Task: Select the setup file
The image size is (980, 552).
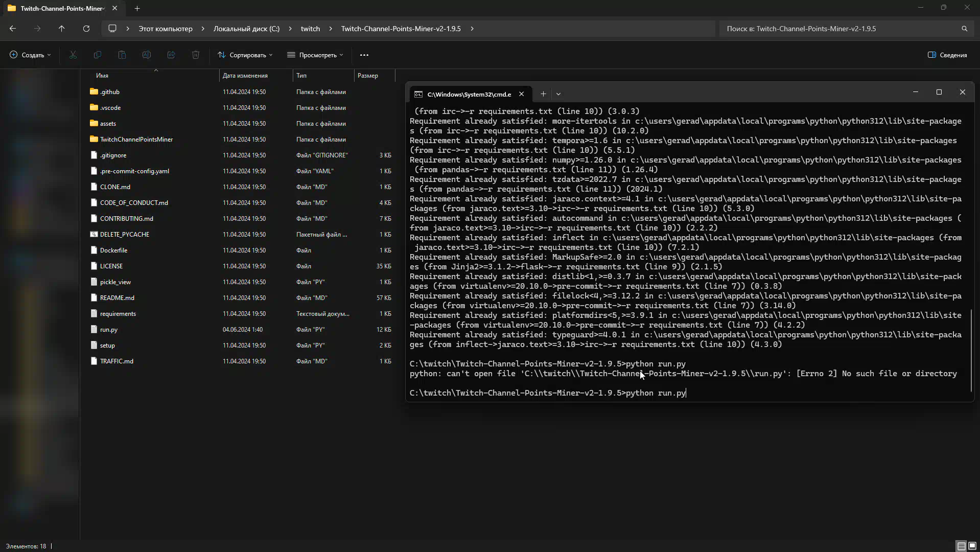Action: [107, 345]
